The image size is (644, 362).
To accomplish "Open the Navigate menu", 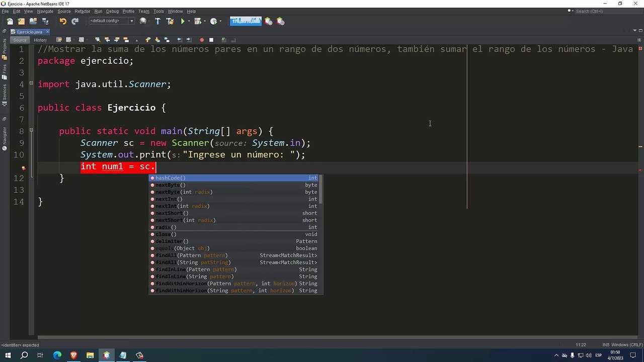I will [45, 11].
